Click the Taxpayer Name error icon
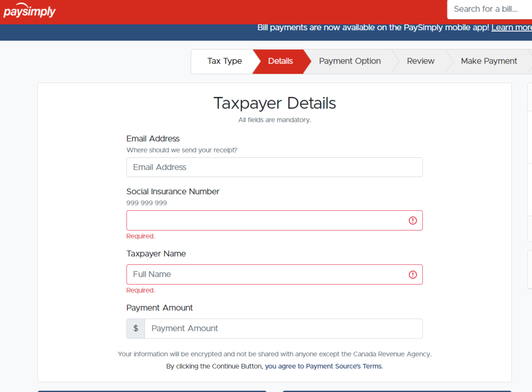This screenshot has width=532, height=392. pyautogui.click(x=413, y=275)
